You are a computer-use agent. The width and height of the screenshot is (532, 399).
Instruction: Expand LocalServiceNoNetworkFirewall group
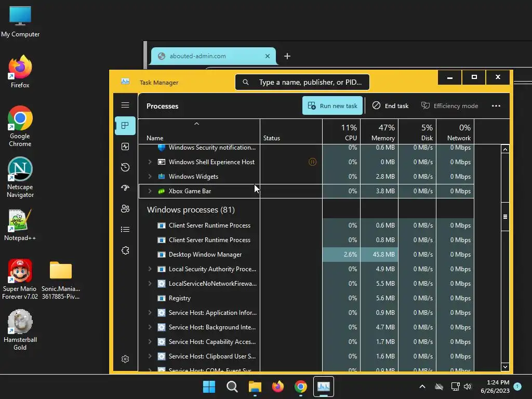(150, 284)
